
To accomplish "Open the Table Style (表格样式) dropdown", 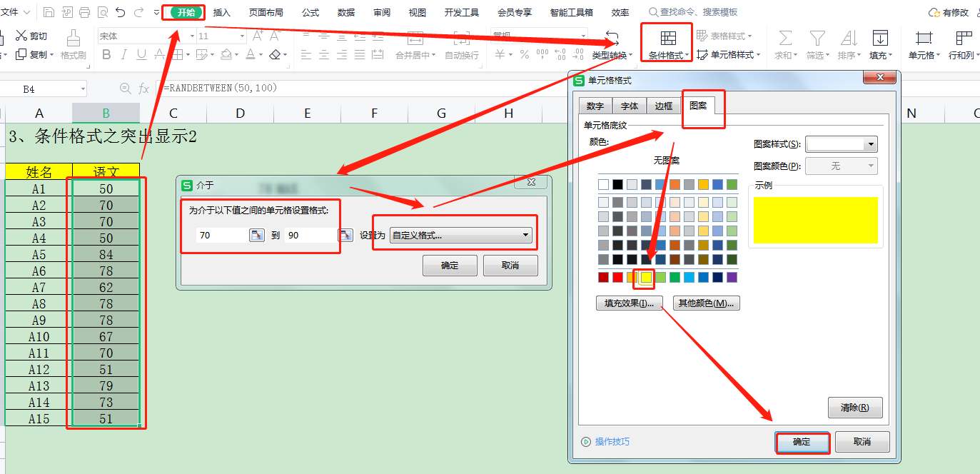I will pos(724,36).
